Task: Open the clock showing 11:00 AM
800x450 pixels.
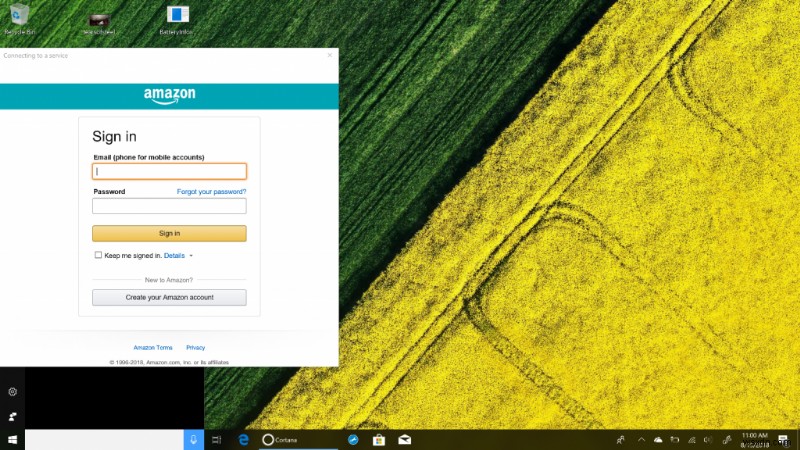Action: [755, 440]
